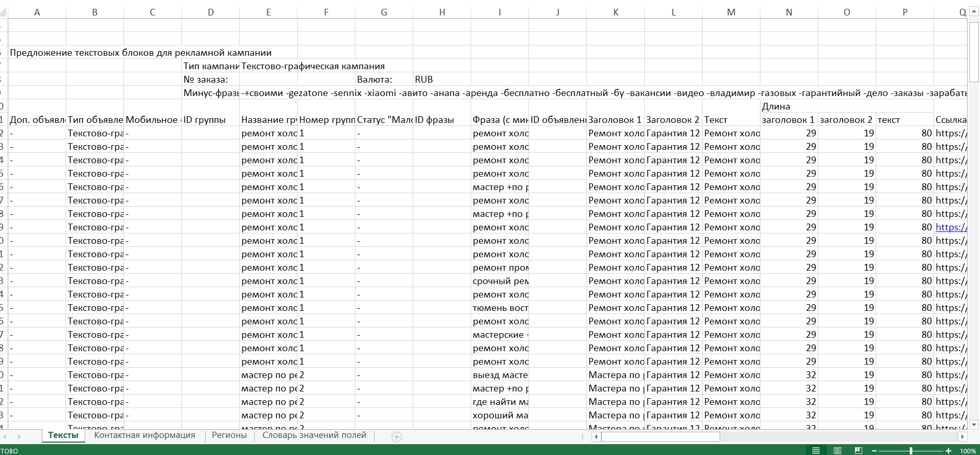Select the 'где найти ма' phrase cell
This screenshot has height=455, width=980.
(500, 402)
